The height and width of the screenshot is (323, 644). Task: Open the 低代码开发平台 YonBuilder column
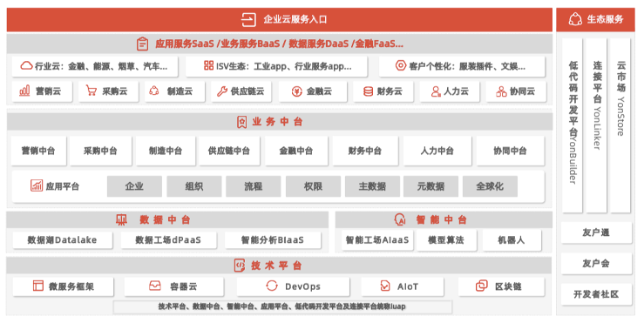[573, 125]
